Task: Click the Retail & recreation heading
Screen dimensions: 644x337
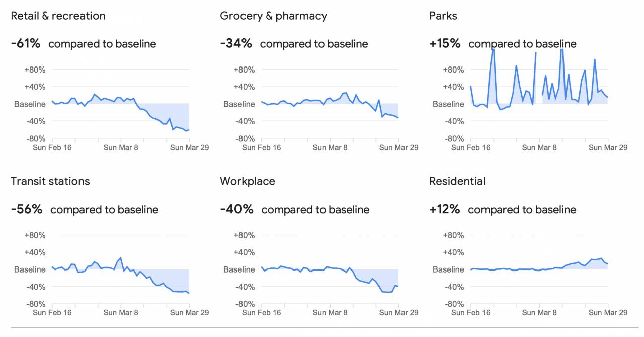Action: pos(58,16)
